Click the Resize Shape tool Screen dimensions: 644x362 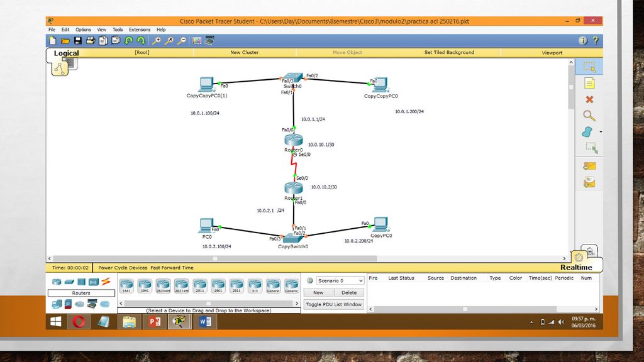click(x=591, y=148)
